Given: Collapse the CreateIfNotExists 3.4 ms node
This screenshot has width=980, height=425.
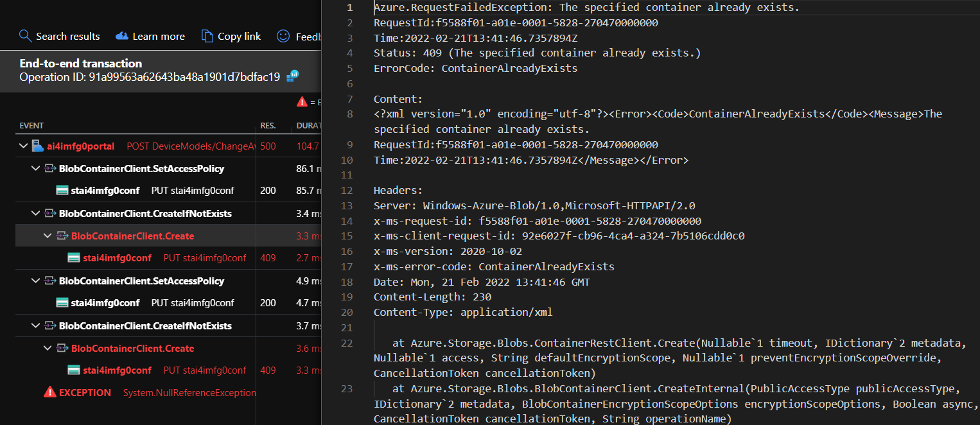Looking at the screenshot, I should tap(35, 213).
